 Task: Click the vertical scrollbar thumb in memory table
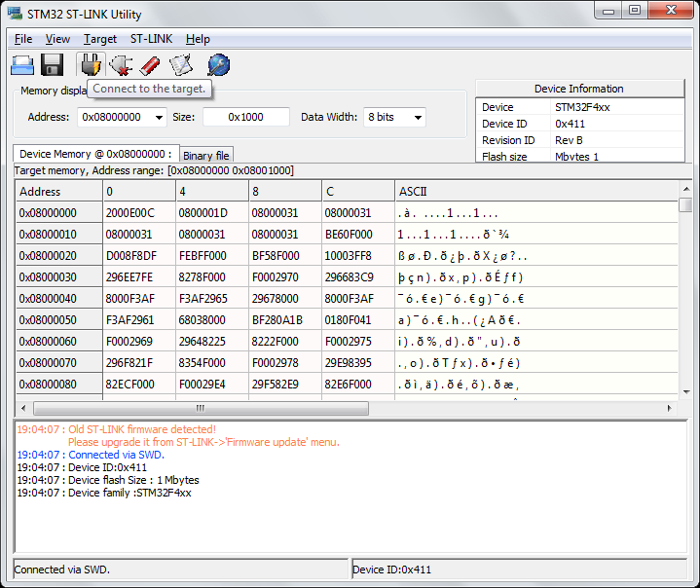(685, 204)
